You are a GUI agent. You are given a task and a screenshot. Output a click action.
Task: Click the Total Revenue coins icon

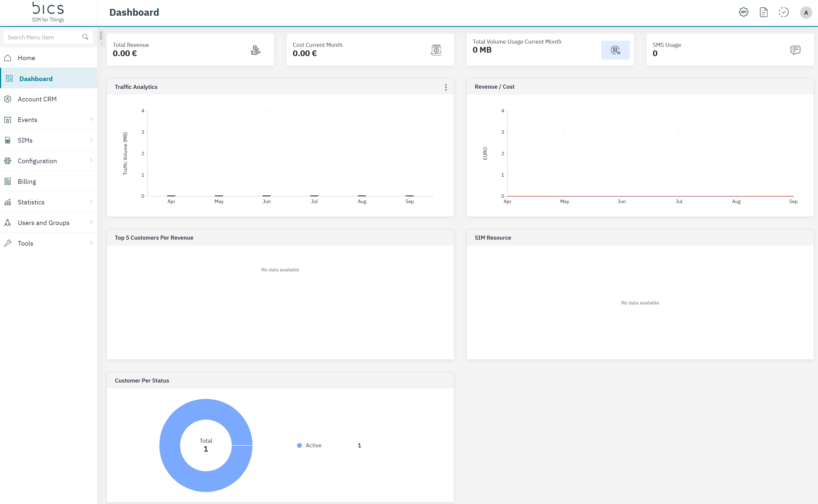255,50
